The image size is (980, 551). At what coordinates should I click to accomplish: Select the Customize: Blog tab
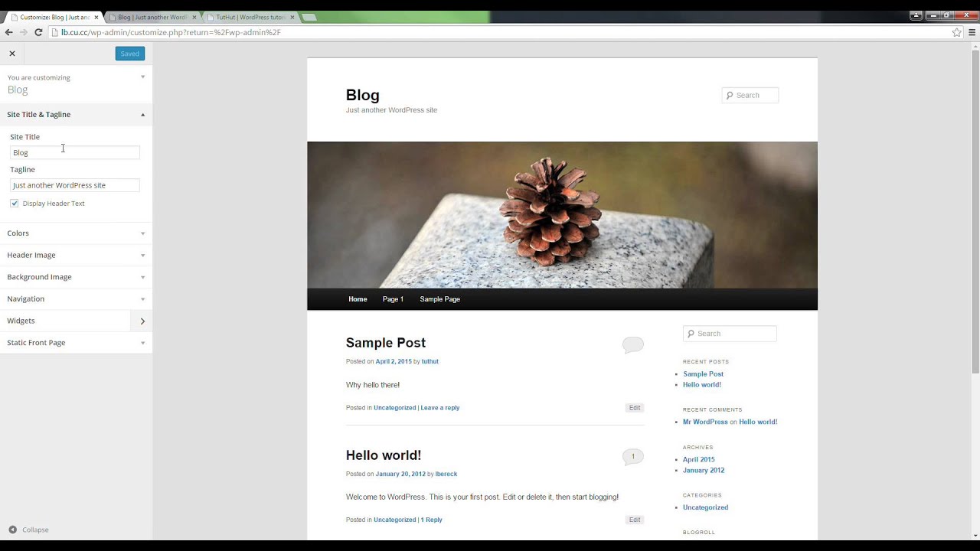coord(54,17)
